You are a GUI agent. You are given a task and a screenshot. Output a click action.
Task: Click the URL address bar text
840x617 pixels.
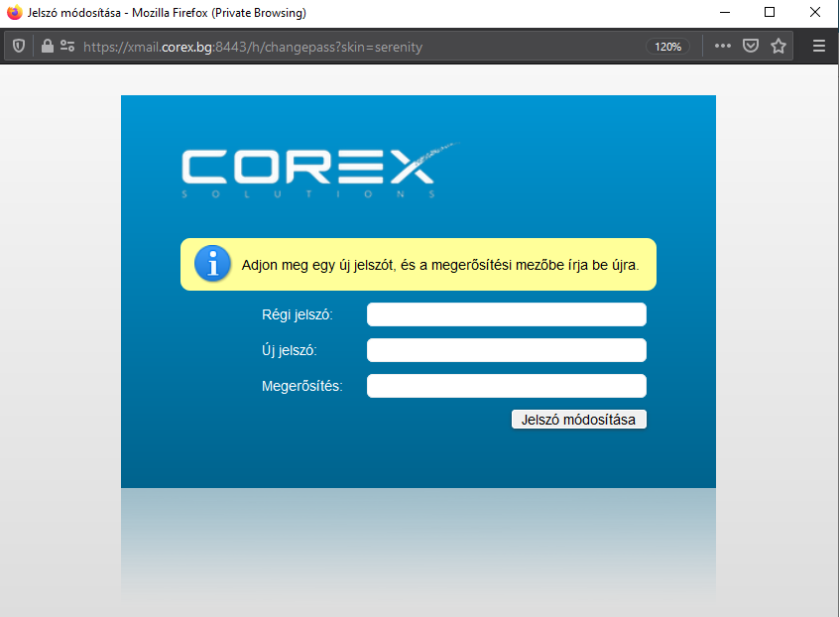click(x=253, y=47)
